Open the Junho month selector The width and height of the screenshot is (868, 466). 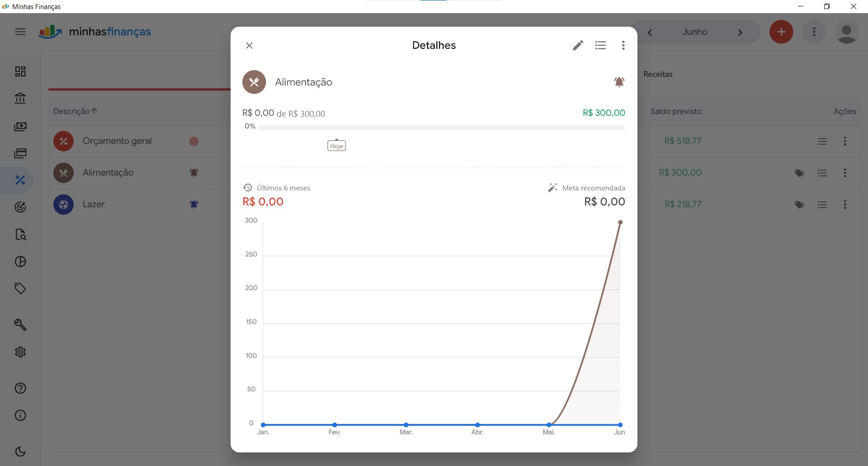point(695,32)
